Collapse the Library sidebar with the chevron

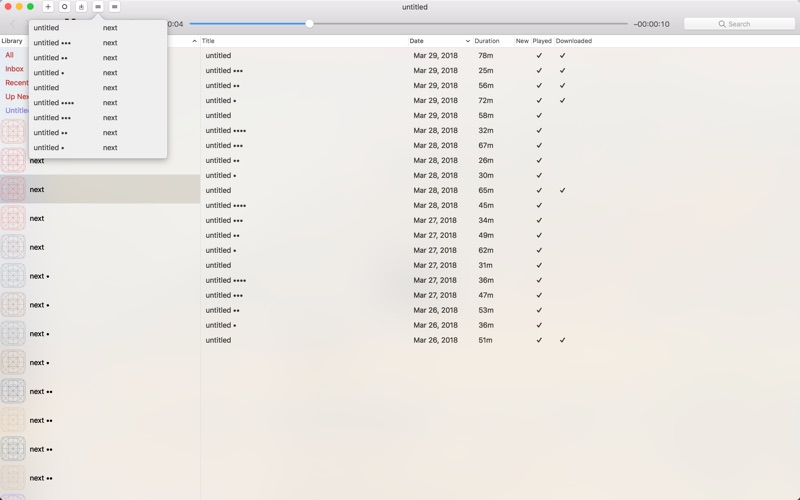pyautogui.click(x=194, y=41)
